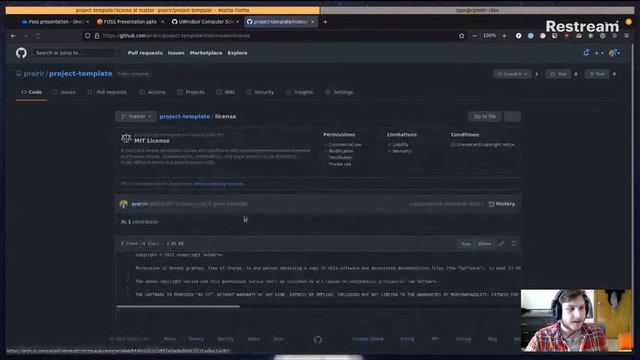Open the master branch dropdown
Image resolution: width=640 pixels, height=360 pixels.
pyautogui.click(x=136, y=116)
